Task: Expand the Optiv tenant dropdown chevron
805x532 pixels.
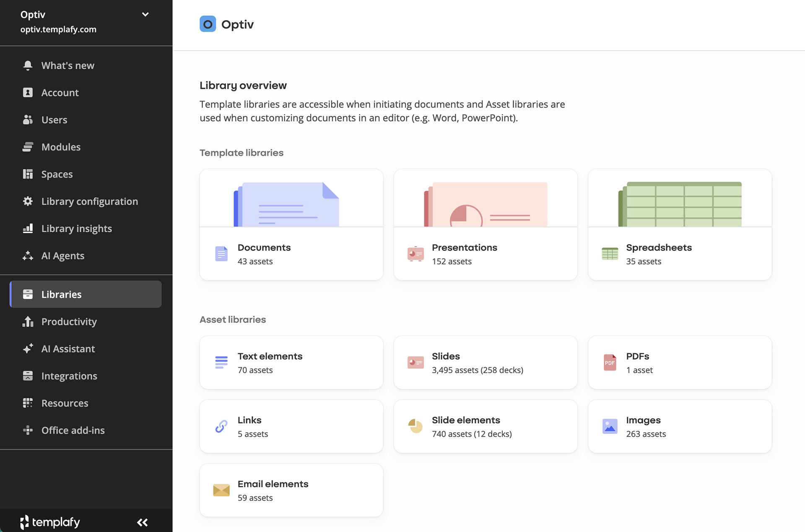Action: (145, 15)
